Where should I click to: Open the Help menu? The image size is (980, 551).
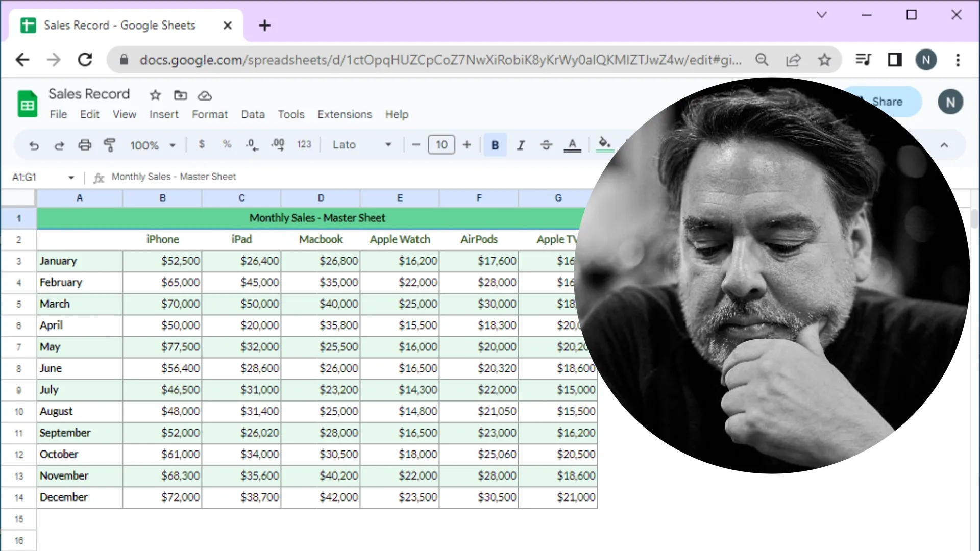[x=397, y=114]
